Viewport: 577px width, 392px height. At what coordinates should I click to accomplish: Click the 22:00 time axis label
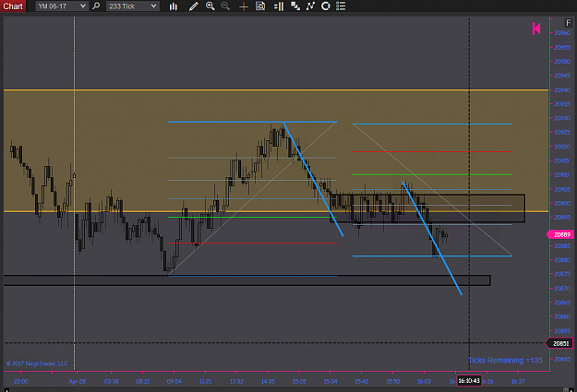[x=20, y=381]
